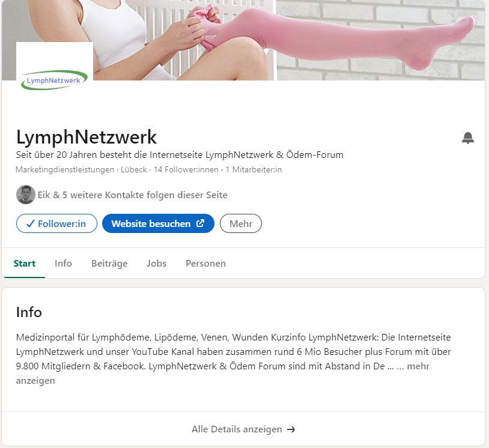Open the LymphNetzwerk logo image
Viewport: 489px width, 448px height.
tap(55, 80)
